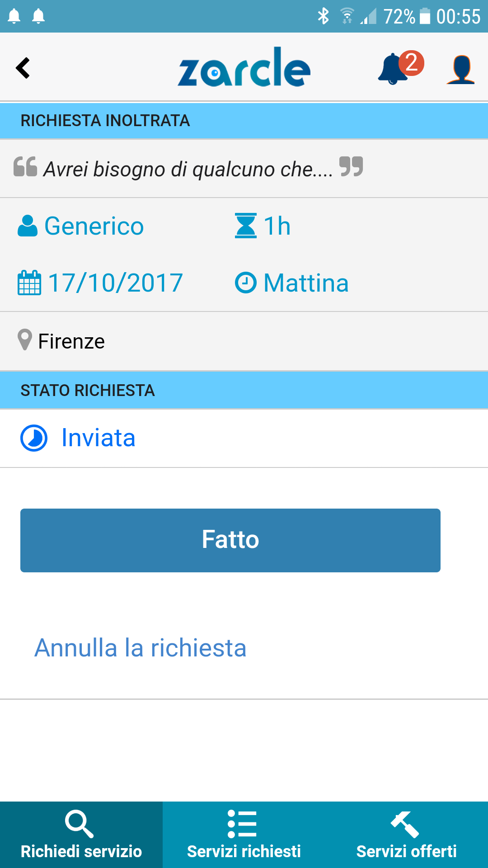The image size is (488, 868).
Task: Tap the opening quote mark icon
Action: click(x=25, y=166)
